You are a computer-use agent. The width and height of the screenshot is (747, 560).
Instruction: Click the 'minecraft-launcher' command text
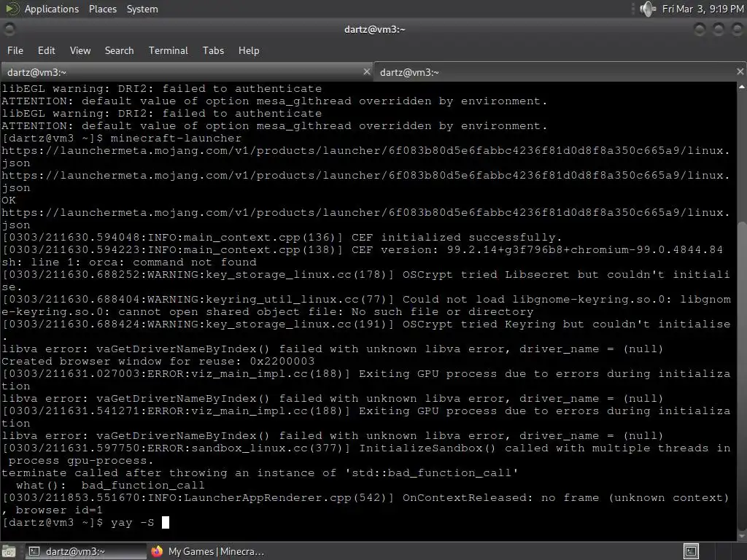coord(176,138)
